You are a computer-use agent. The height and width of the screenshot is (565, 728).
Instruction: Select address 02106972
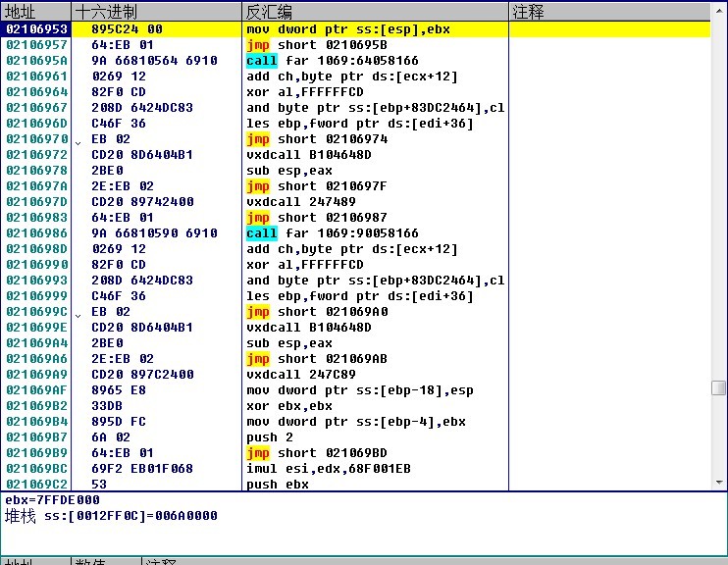click(x=36, y=155)
